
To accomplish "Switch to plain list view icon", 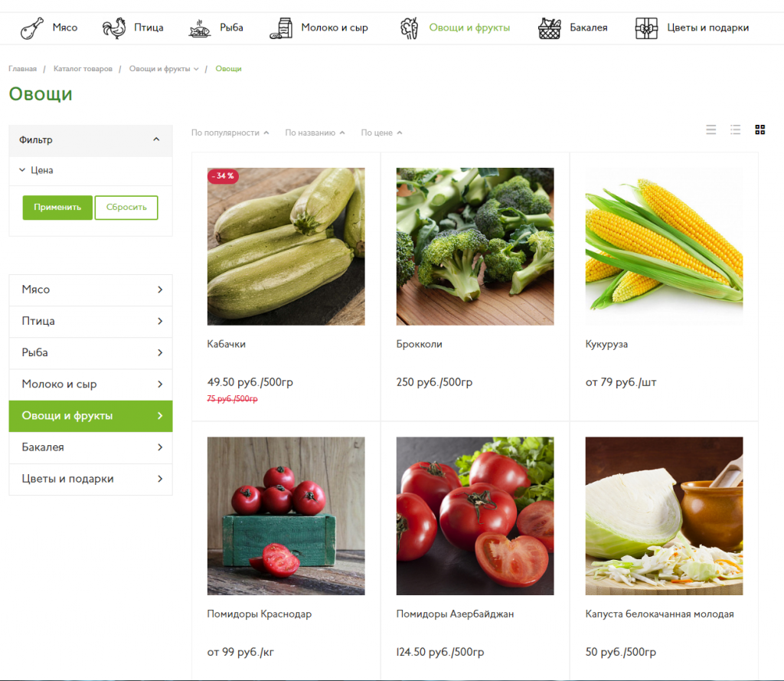I will pyautogui.click(x=711, y=129).
